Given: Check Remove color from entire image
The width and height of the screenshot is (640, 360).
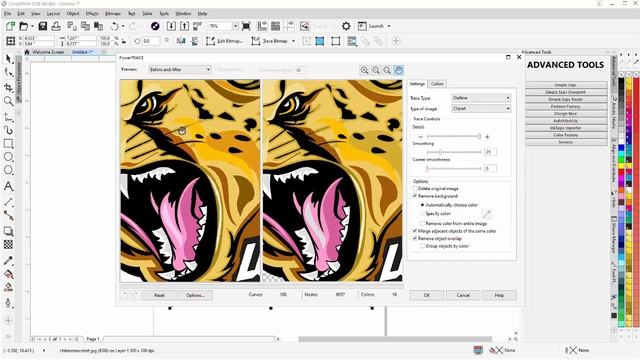Looking at the screenshot, I should [422, 224].
